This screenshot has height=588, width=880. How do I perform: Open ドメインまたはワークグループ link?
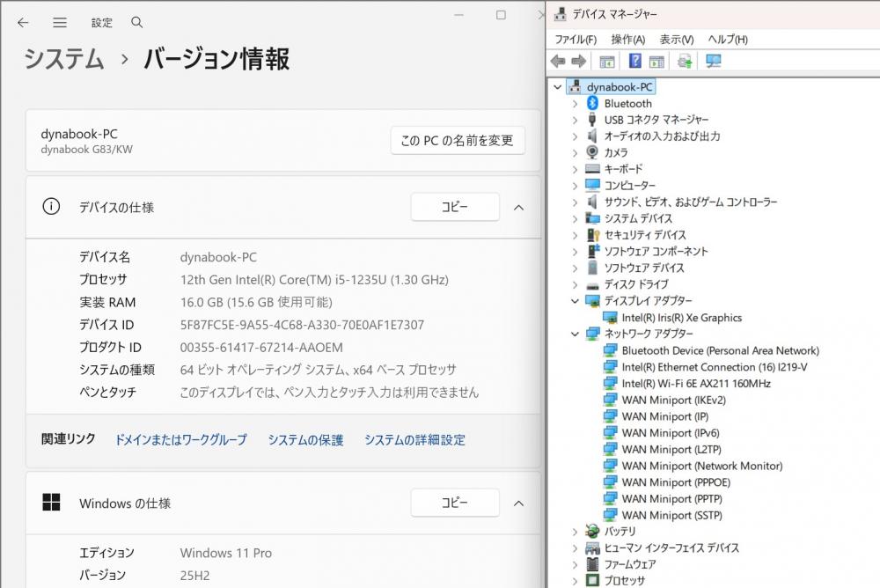tap(180, 439)
